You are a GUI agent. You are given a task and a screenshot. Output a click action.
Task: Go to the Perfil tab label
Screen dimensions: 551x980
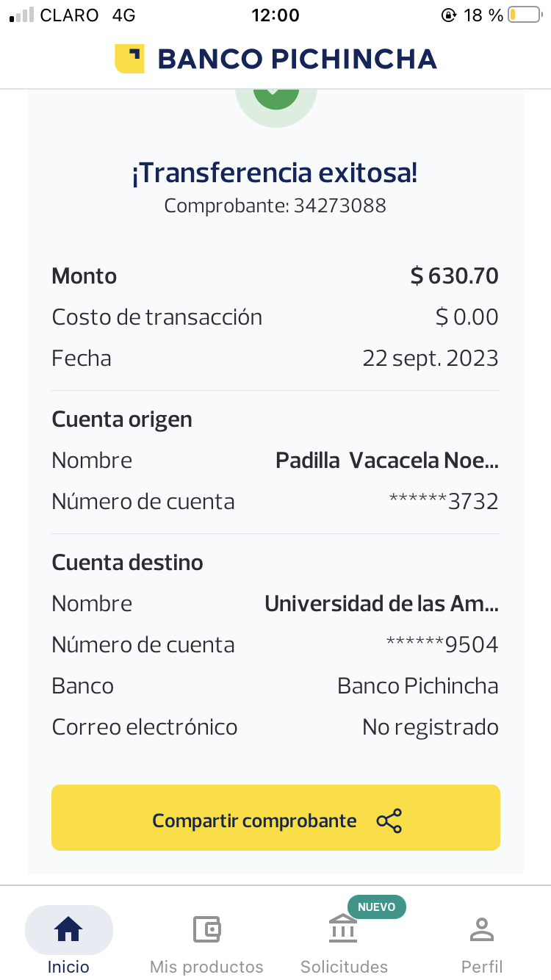point(481,966)
